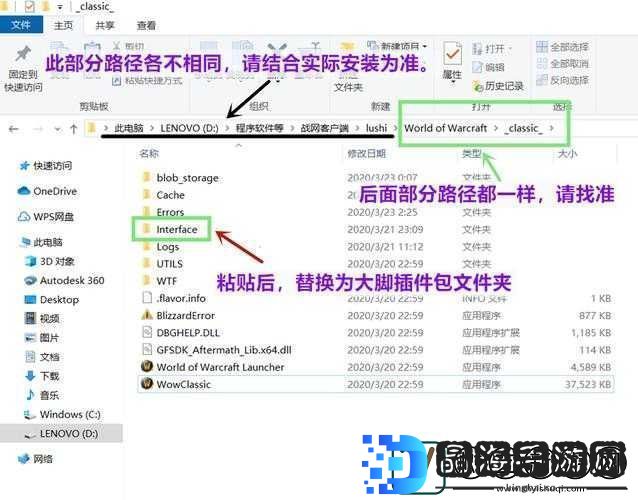The image size is (638, 500).
Task: Pin to quick access with 固定到快速访问
Action: (23, 69)
